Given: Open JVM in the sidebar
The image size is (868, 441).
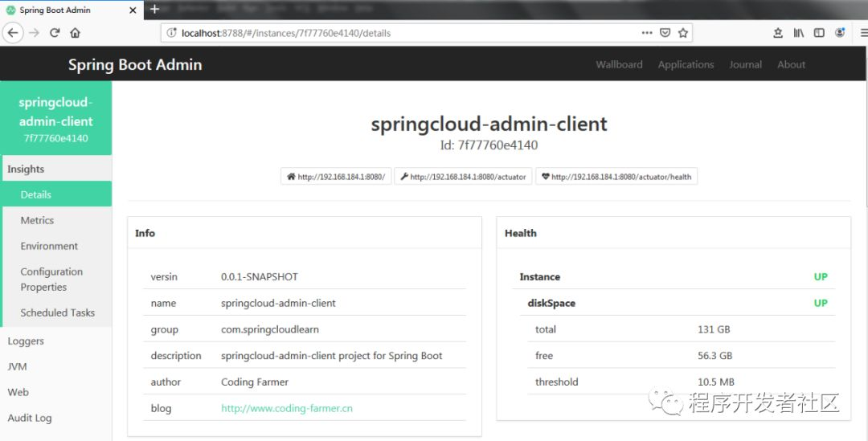Looking at the screenshot, I should (x=56, y=366).
